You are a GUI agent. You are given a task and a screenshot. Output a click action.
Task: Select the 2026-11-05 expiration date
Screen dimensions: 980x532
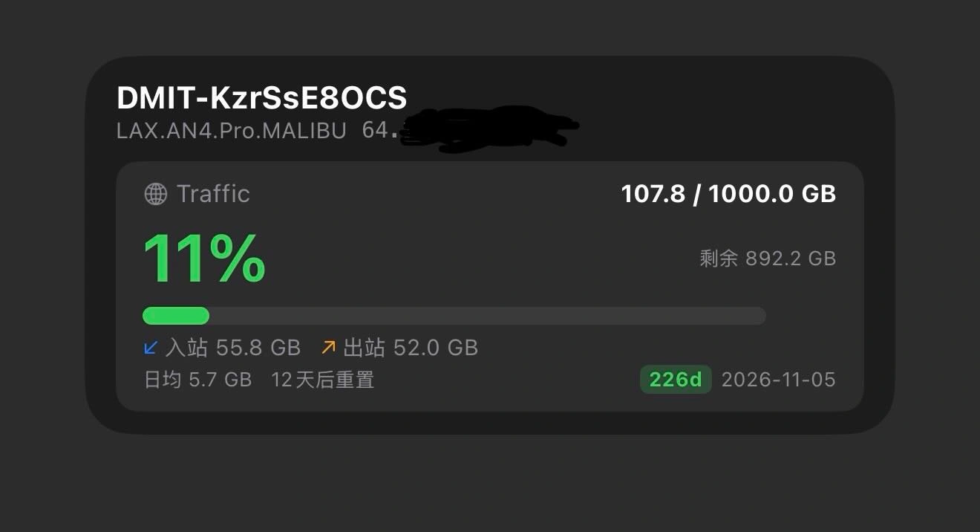point(778,380)
